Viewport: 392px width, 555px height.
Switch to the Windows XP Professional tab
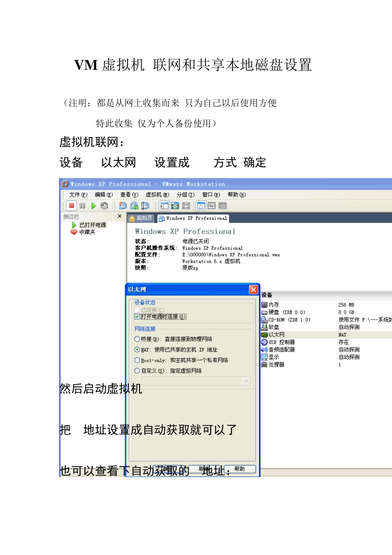[193, 218]
